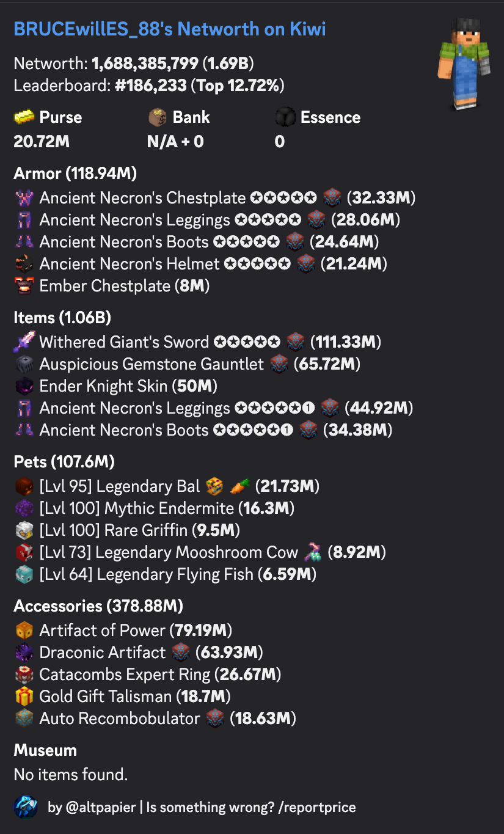Image resolution: width=504 pixels, height=834 pixels.
Task: Click the black Essence icon
Action: 285,117
